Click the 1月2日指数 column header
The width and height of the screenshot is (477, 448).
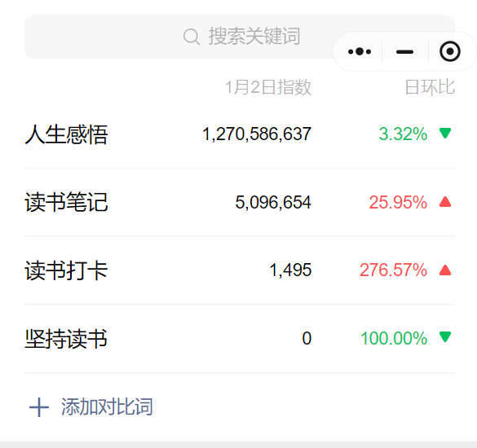268,87
